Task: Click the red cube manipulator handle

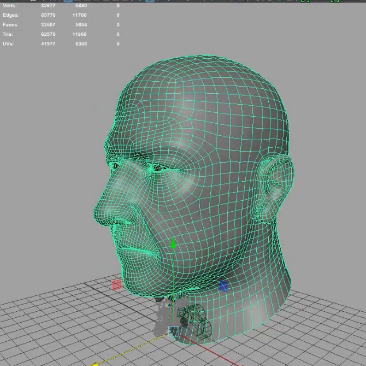Action: pyautogui.click(x=116, y=285)
